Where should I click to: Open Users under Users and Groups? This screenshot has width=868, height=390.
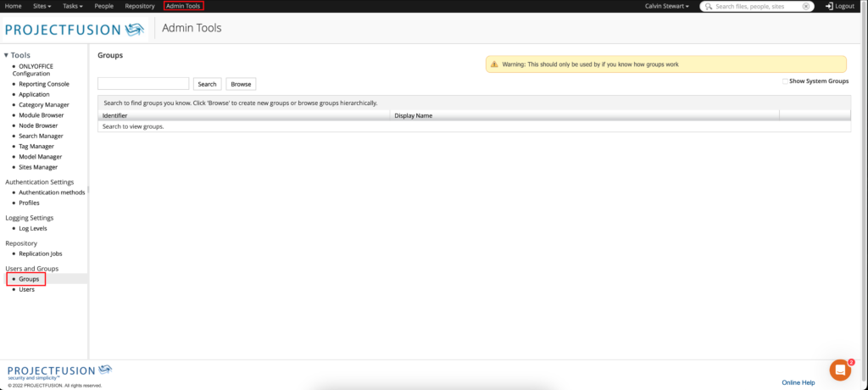click(26, 289)
